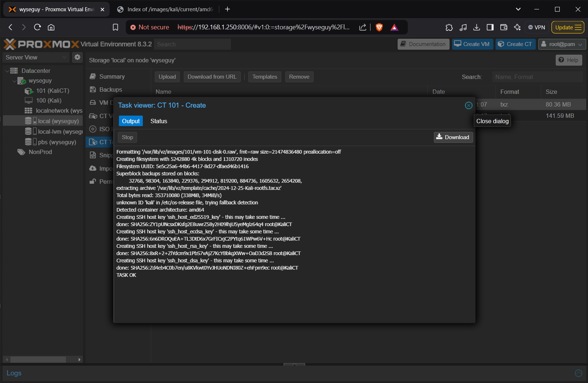Select VM 100 (Kali)
The width and height of the screenshot is (588, 383).
(x=49, y=100)
